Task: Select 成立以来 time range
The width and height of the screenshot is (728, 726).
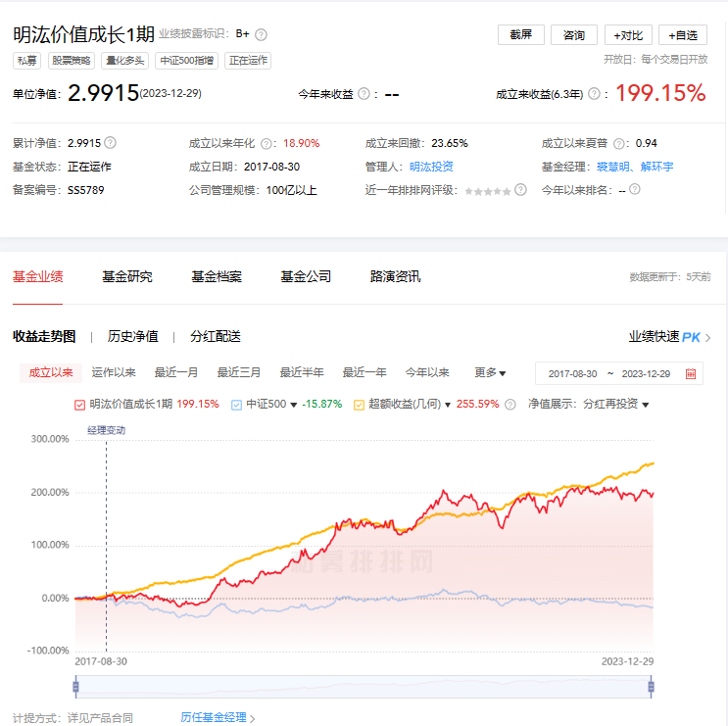Action: (51, 372)
